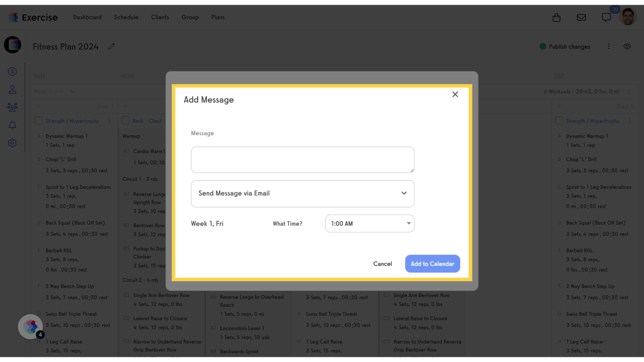The width and height of the screenshot is (644, 362).
Task: Open the payments section in the sidebar
Action: [12, 71]
